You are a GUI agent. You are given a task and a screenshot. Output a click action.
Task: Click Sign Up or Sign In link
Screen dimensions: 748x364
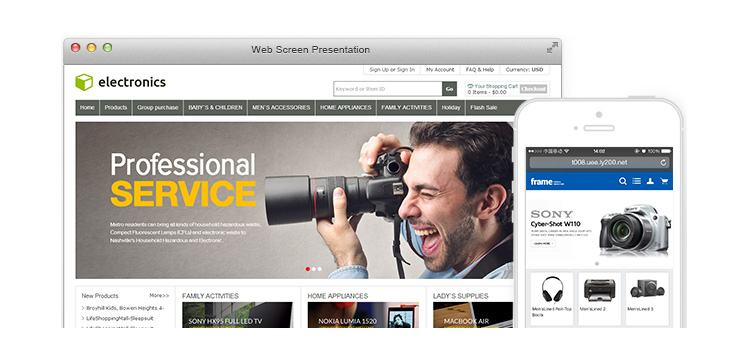point(392,70)
